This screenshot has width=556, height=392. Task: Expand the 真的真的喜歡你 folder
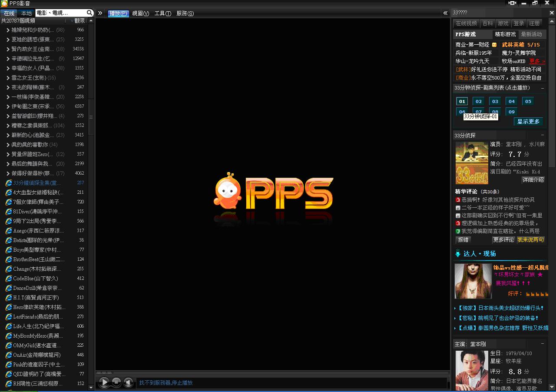[x=8, y=145]
